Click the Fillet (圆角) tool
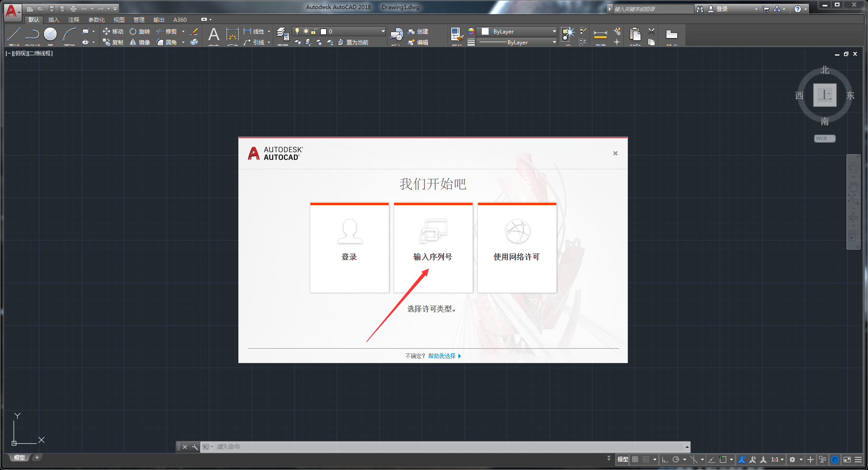Viewport: 868px width, 470px height. click(x=166, y=42)
